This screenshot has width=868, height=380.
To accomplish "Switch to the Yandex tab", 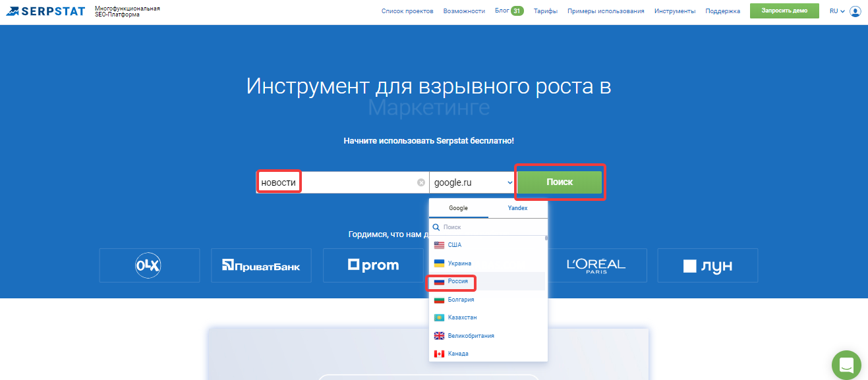I will coord(517,208).
